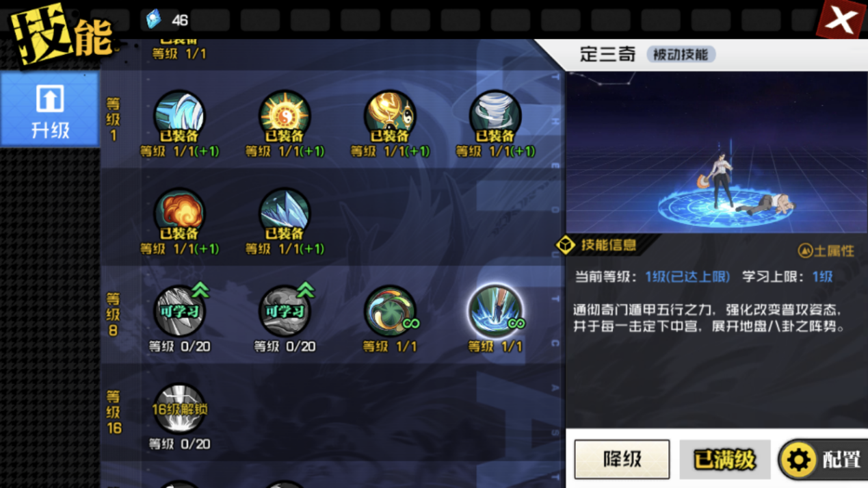Click the 已满级 max level button

click(725, 459)
